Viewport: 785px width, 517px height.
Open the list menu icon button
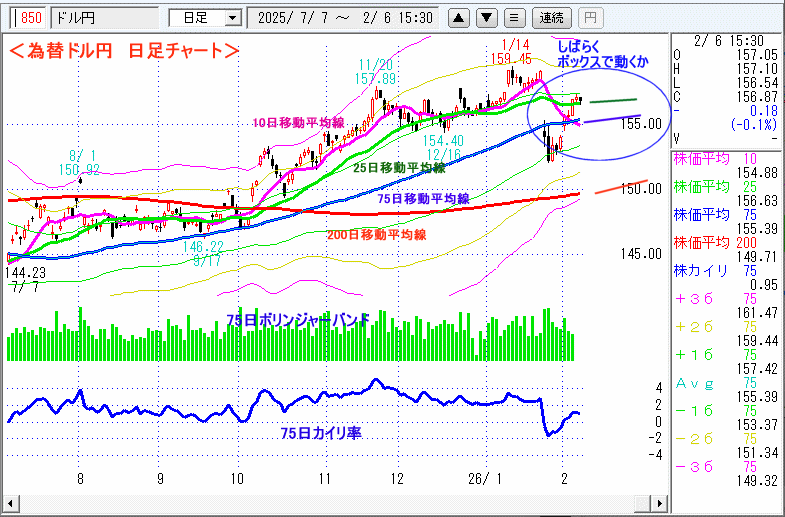[513, 18]
